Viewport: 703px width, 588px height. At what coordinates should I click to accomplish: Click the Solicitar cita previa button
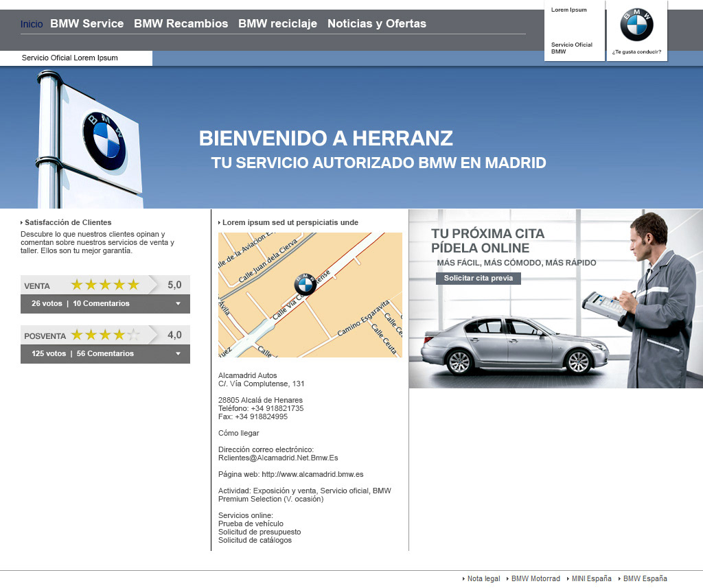[479, 279]
